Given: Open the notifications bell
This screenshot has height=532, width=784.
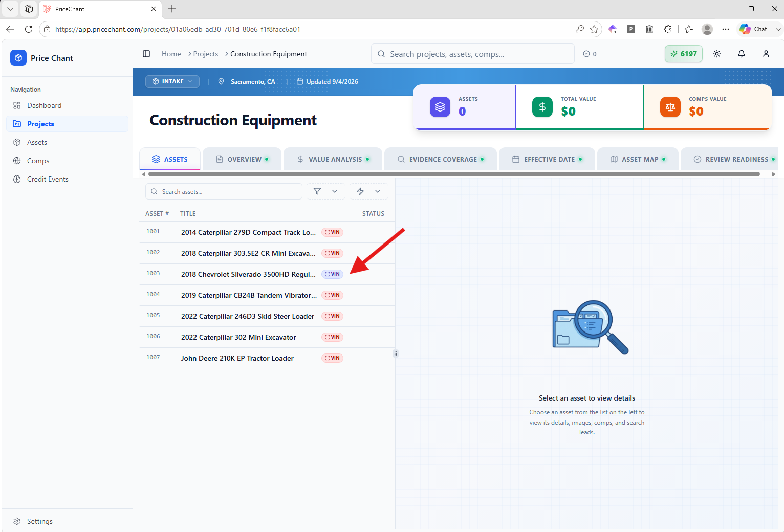Looking at the screenshot, I should tap(742, 54).
